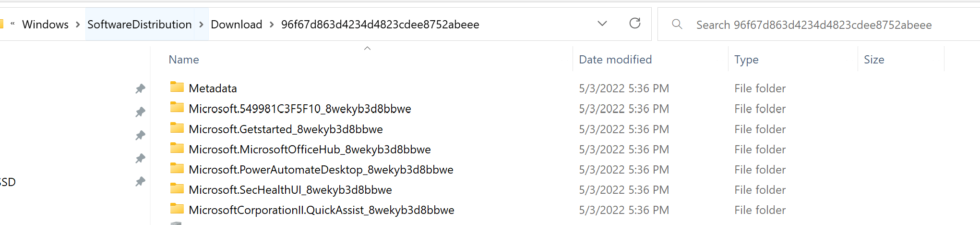Select the Microsoft.SecHealthUI folder icon
The height and width of the screenshot is (225, 980).
pyautogui.click(x=177, y=188)
